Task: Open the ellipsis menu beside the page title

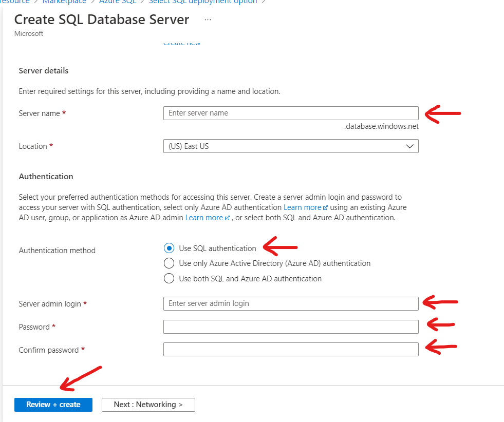Action: 208,20
